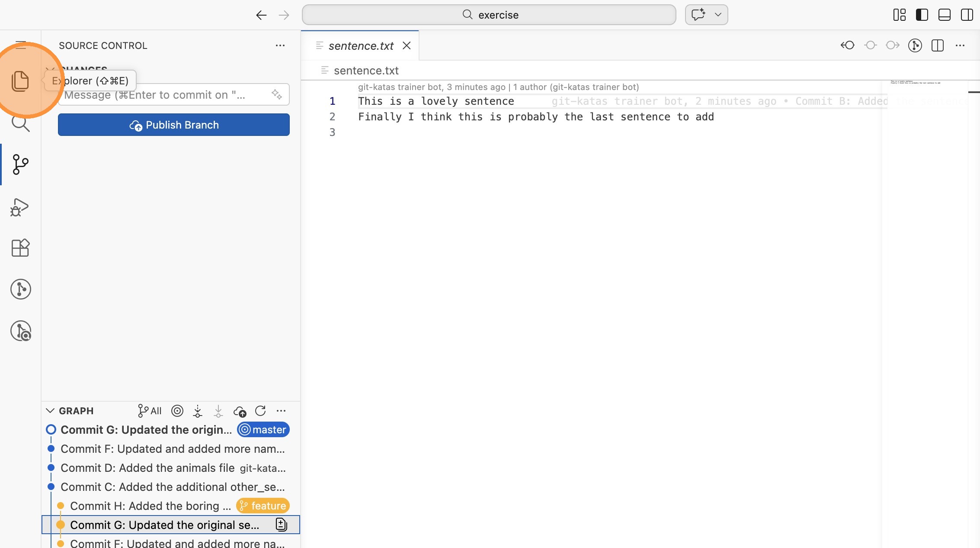Open Source Control more actions menu

point(280,45)
